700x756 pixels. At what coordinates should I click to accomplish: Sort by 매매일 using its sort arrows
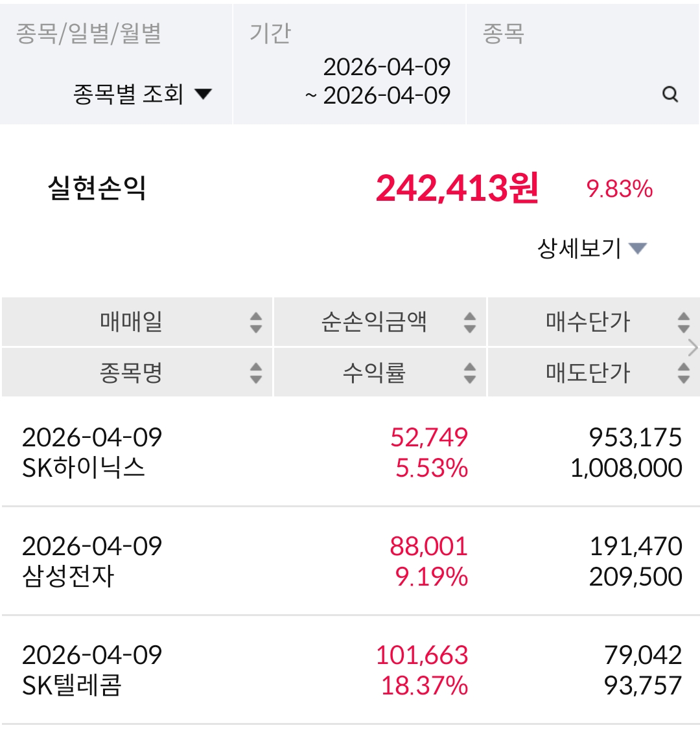click(x=256, y=322)
